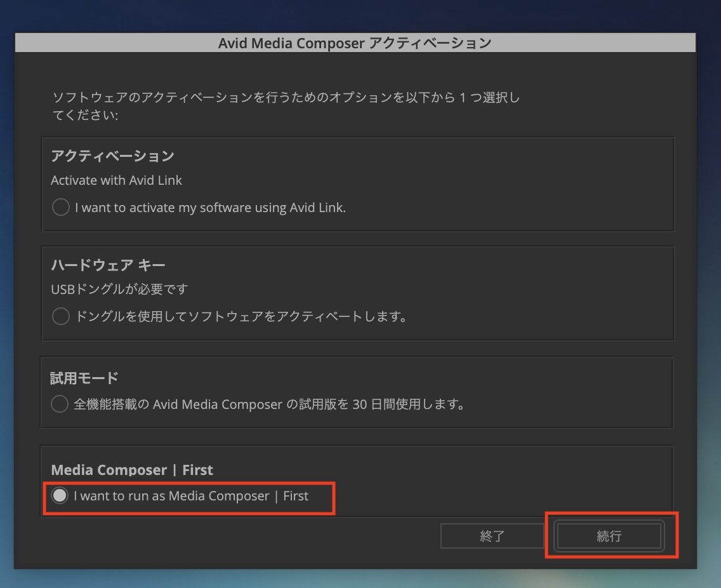Select the activate using Avid Link radio button
Screen dimensions: 721x588
[x=61, y=207]
